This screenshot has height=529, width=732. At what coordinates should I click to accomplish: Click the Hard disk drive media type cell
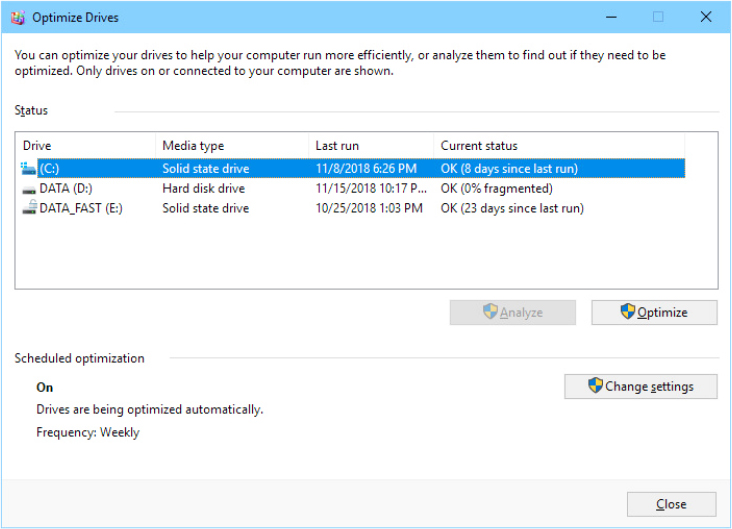(x=204, y=189)
